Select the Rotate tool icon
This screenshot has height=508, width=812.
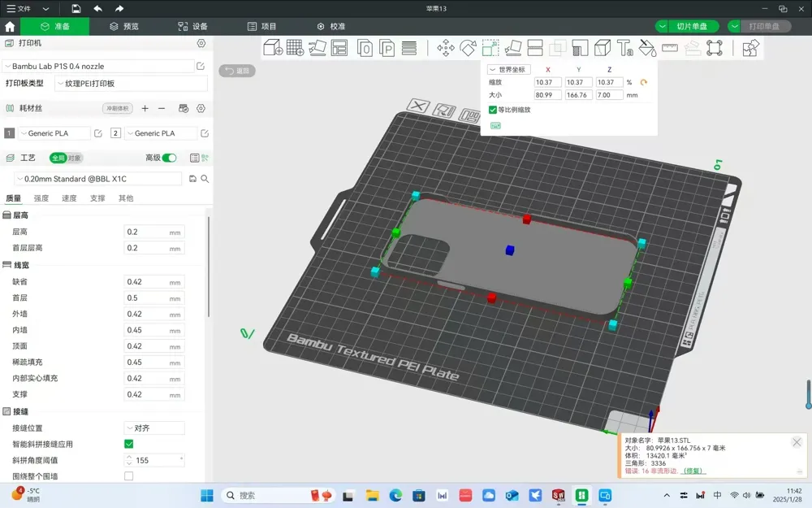coord(469,48)
